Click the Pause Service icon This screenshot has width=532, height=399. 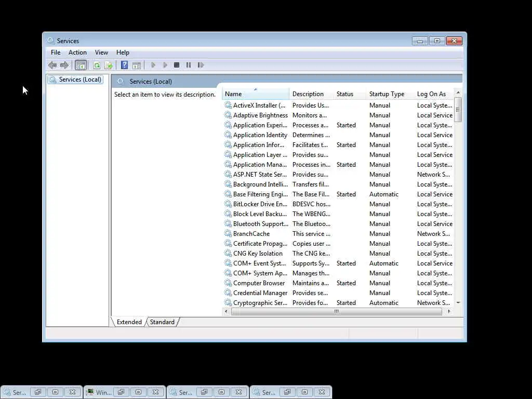point(188,65)
